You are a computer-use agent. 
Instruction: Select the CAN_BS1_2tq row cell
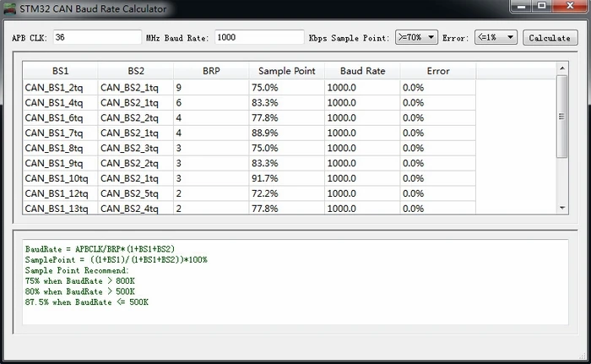(x=60, y=88)
